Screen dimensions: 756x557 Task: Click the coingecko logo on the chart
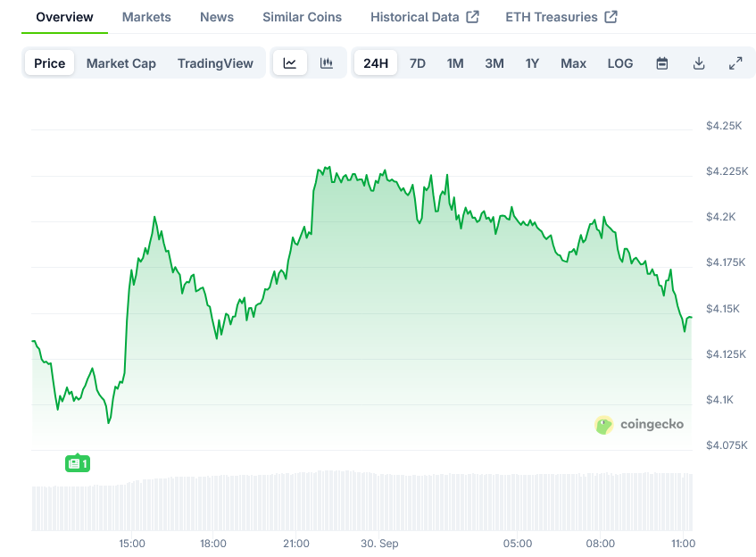pos(640,425)
